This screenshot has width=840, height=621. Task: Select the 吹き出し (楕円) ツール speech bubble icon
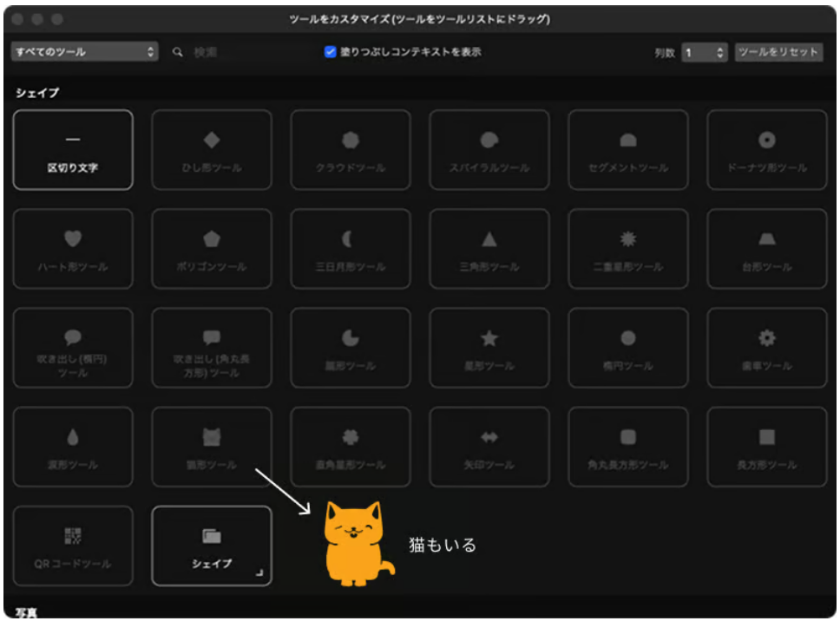73,338
